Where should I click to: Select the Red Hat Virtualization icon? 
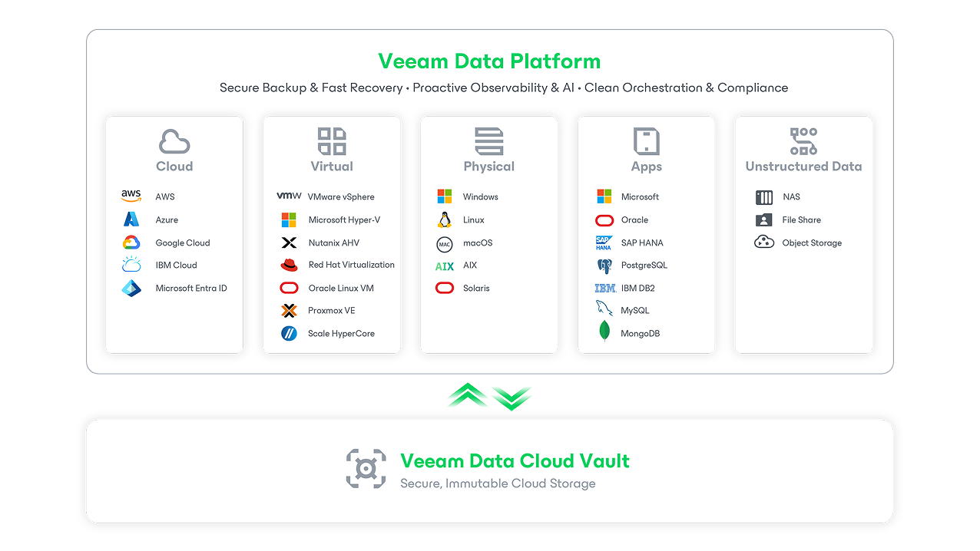(289, 265)
